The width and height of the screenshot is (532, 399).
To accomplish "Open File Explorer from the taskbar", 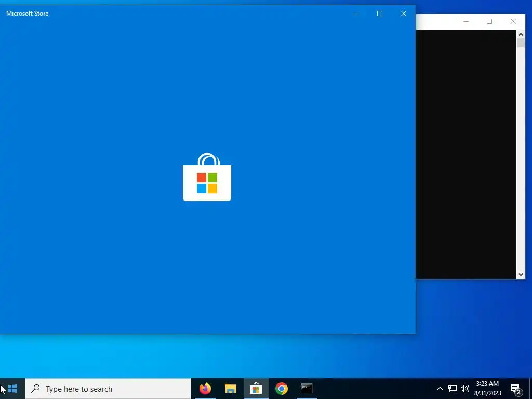I will 230,389.
